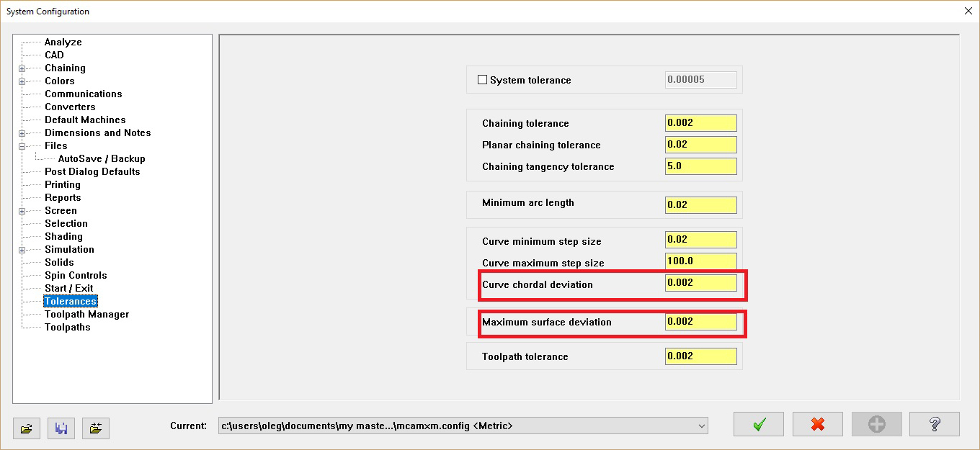Click the open configuration file folder icon
The width and height of the screenshot is (980, 450).
(x=27, y=428)
